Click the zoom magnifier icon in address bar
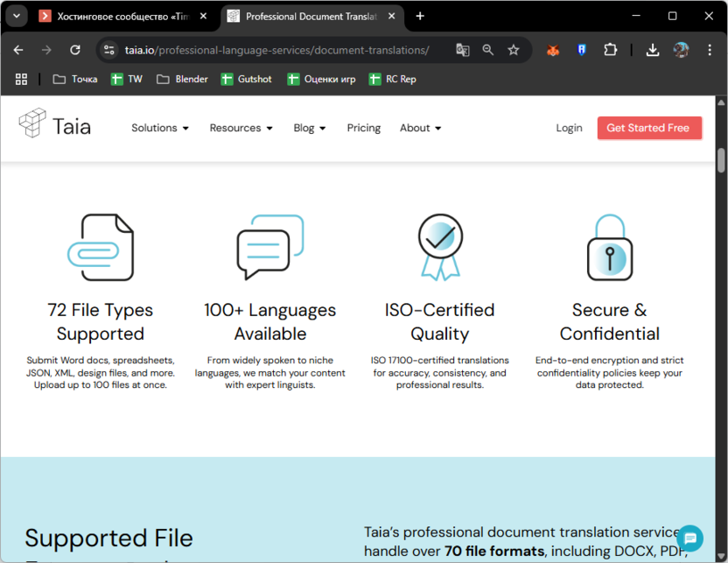The height and width of the screenshot is (563, 728). tap(488, 50)
